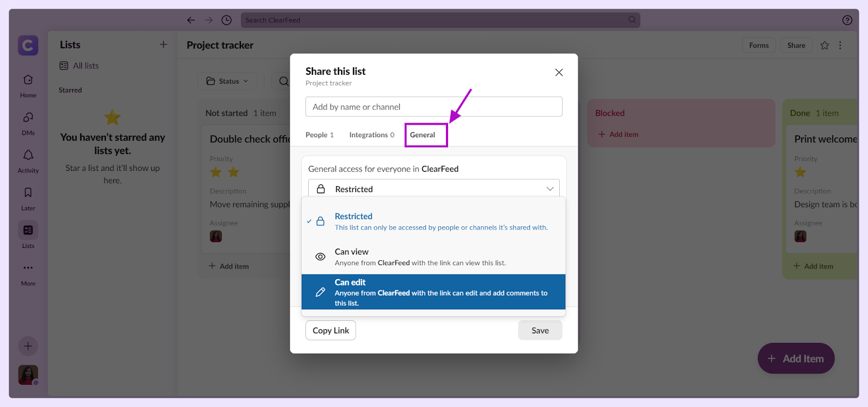
Task: Add item under Not started column
Action: (229, 266)
